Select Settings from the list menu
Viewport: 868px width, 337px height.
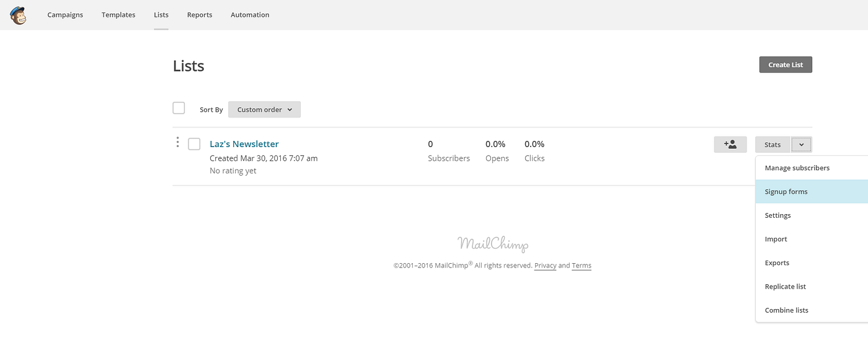coord(812,215)
